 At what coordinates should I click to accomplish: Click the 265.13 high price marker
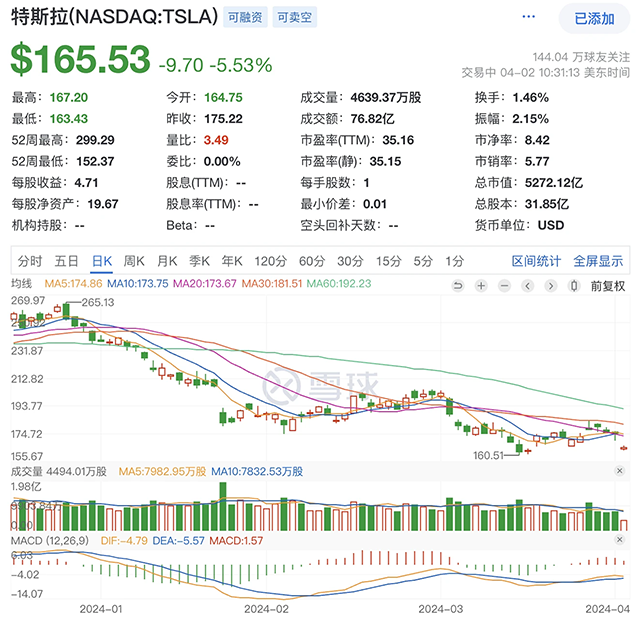coord(98,302)
